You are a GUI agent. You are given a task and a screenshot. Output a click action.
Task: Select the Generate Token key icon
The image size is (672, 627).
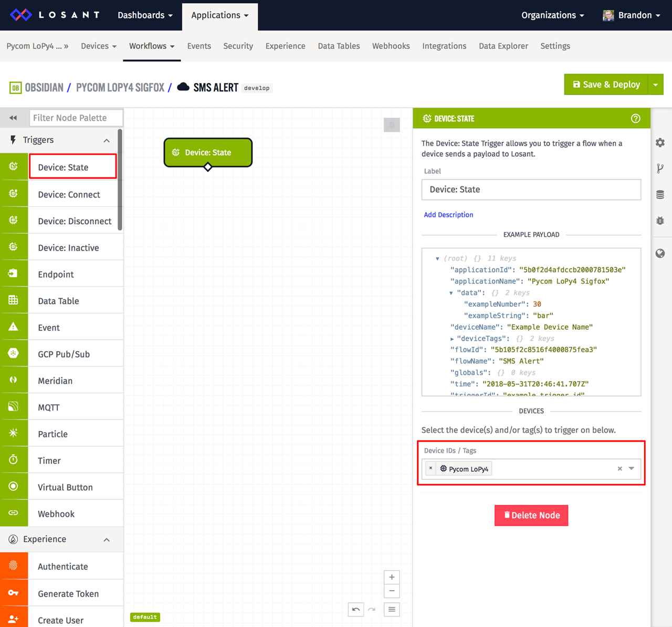pyautogui.click(x=14, y=593)
